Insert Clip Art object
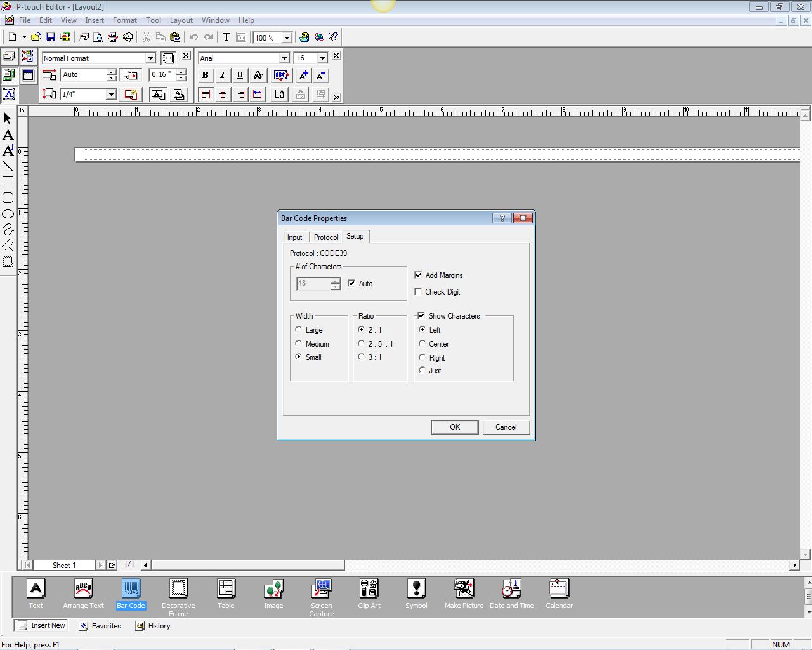Viewport: 812px width, 650px height. click(369, 594)
